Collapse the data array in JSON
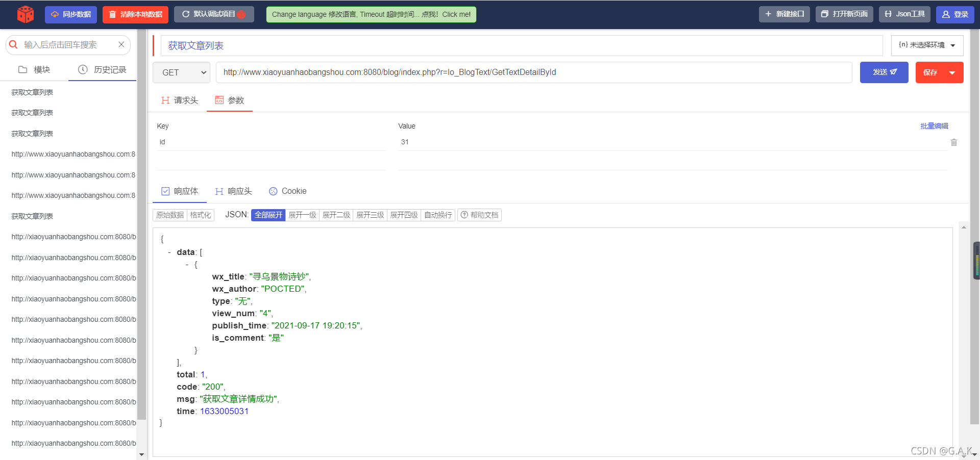 pos(169,252)
